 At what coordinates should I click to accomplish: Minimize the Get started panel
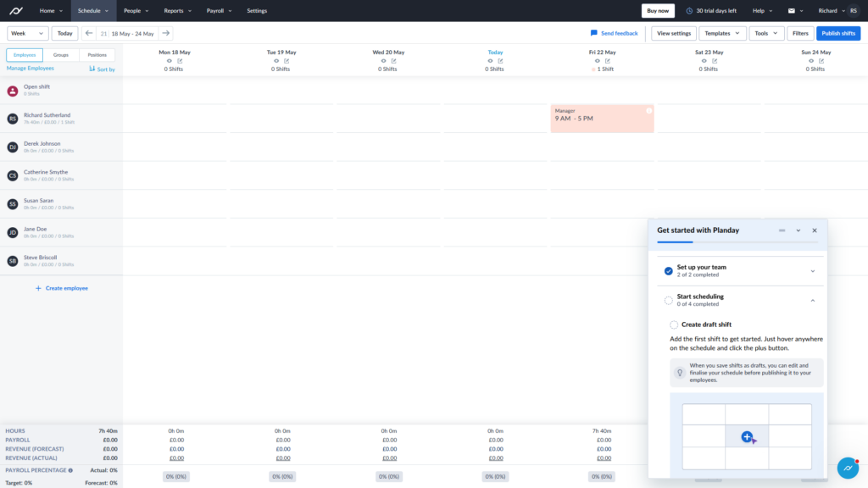point(782,230)
